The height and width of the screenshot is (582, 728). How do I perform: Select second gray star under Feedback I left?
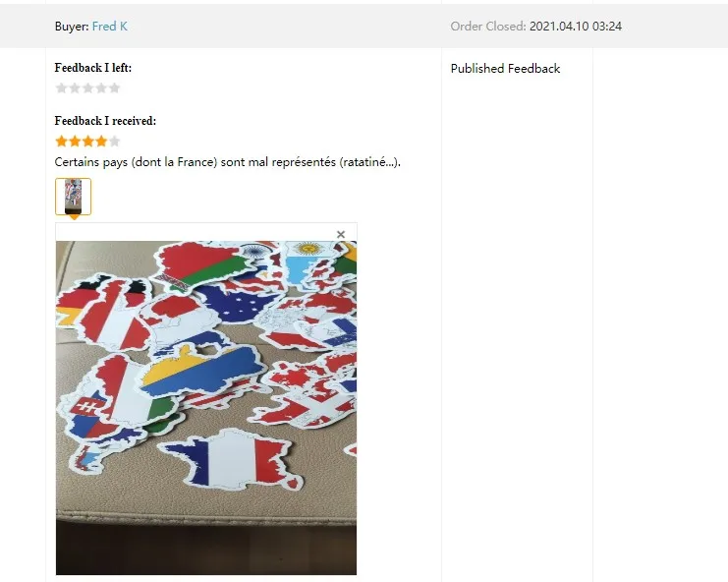(x=75, y=88)
